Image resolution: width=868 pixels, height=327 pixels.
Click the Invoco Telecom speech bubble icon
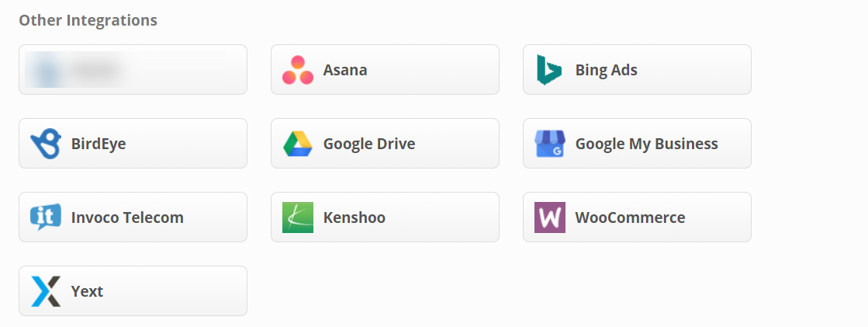pyautogui.click(x=45, y=217)
